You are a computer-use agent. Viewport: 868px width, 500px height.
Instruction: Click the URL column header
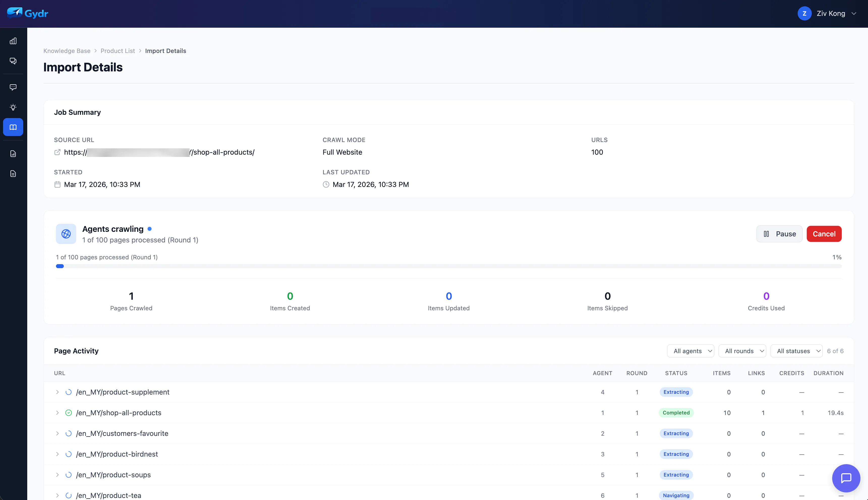pos(59,373)
